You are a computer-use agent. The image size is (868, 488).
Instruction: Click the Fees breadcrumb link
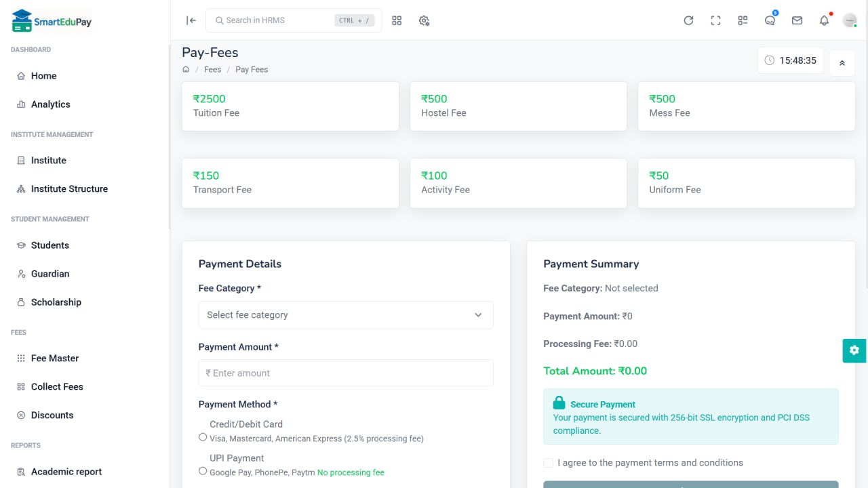point(212,69)
